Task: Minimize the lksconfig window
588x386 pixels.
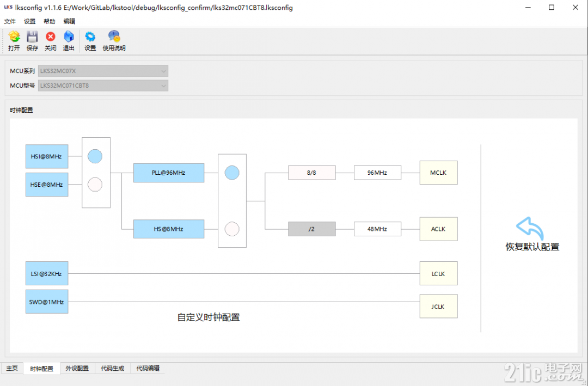Action: click(528, 8)
